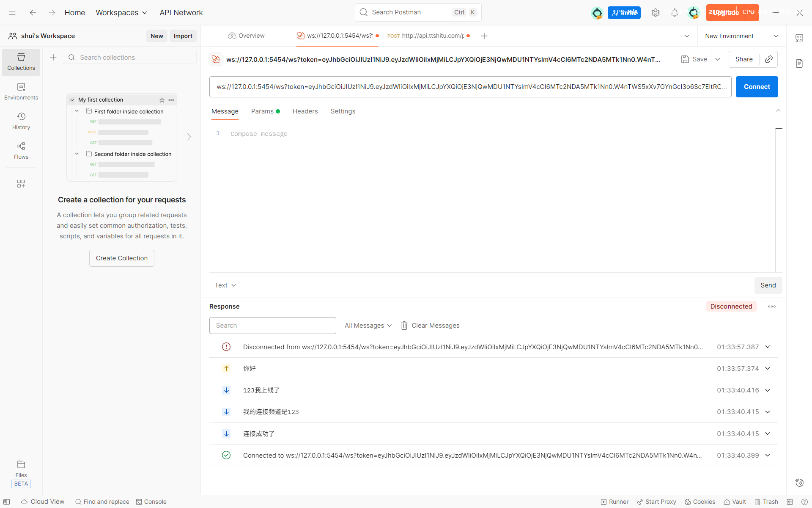Open the Collections sidebar panel
The height and width of the screenshot is (508, 812).
[x=21, y=62]
